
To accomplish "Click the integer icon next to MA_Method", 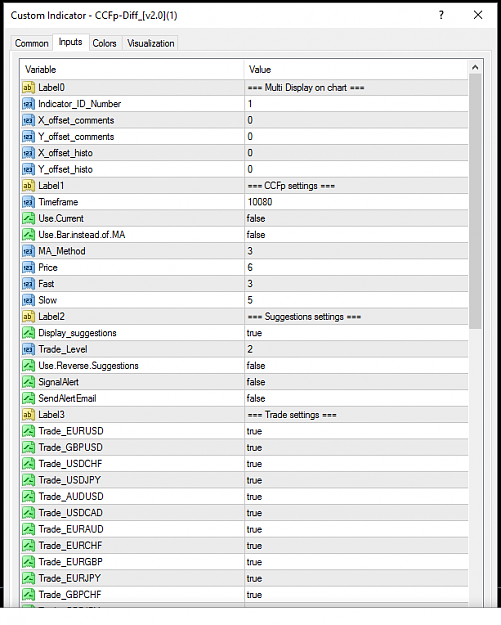I will pos(28,251).
